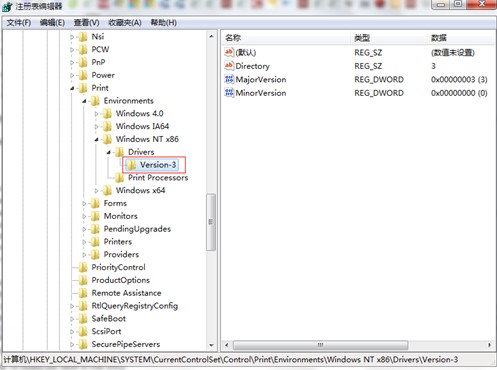The height and width of the screenshot is (370, 497).
Task: Click the Forms folder icon
Action: (95, 203)
